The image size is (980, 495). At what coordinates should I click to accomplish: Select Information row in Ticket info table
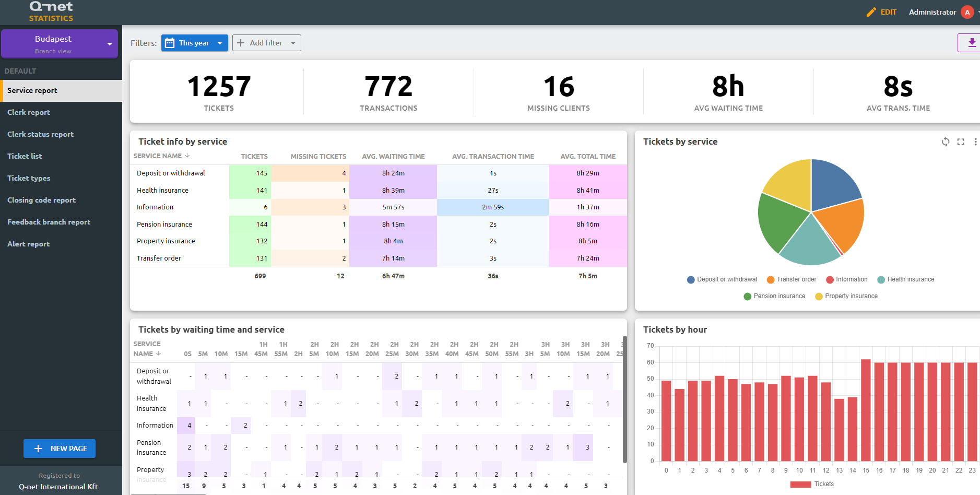click(x=379, y=207)
